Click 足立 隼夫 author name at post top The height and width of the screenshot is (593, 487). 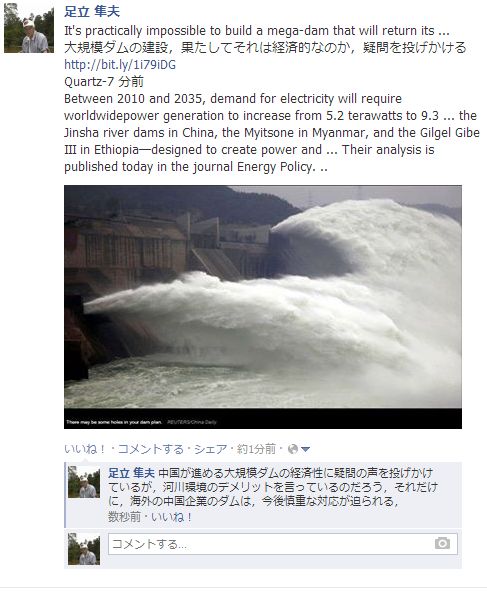pos(92,11)
